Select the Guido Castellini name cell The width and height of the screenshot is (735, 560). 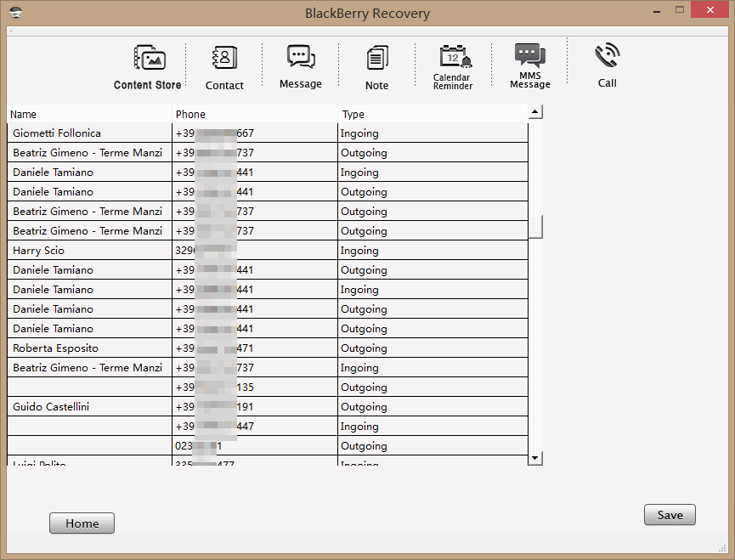(x=90, y=407)
